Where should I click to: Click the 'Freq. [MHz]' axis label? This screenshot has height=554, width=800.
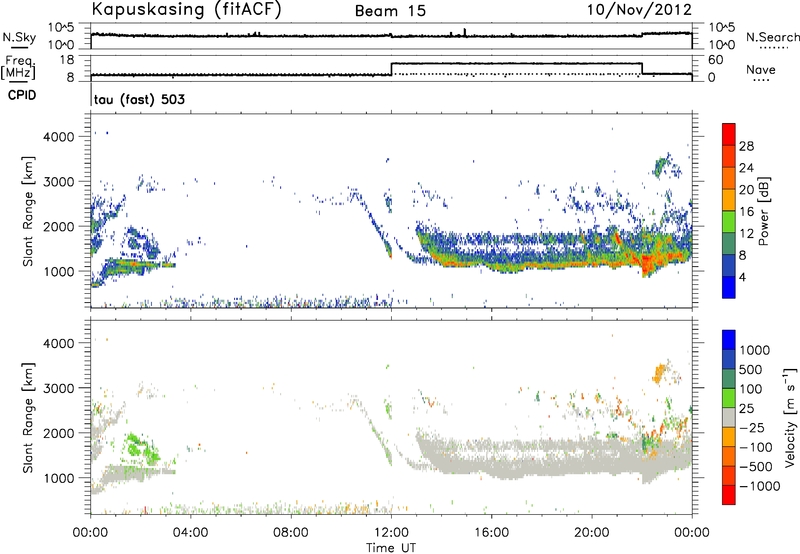tap(19, 67)
